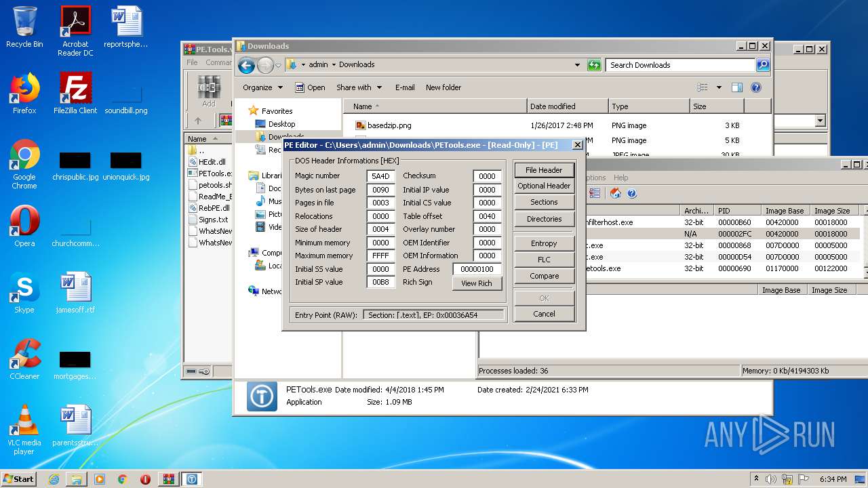The image size is (868, 488).
Task: Click the home icon in the PE Tools toolbar
Action: (615, 194)
